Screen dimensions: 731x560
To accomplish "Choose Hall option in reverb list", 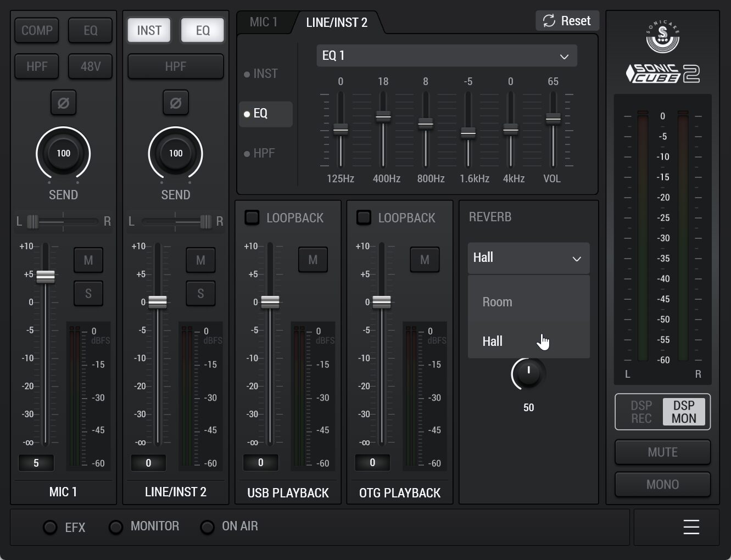I will tap(528, 341).
